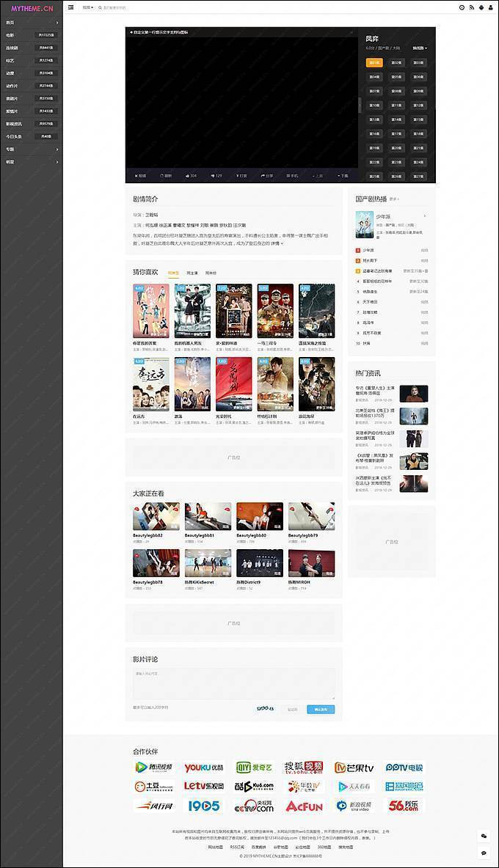The image size is (499, 868).
Task: Click the 手机 mobile icon under the player
Action: 292,175
